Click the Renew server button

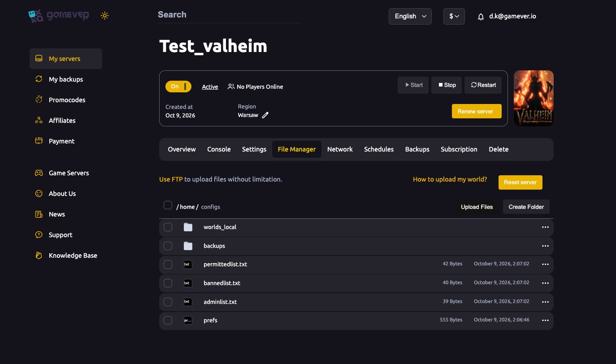[477, 112]
